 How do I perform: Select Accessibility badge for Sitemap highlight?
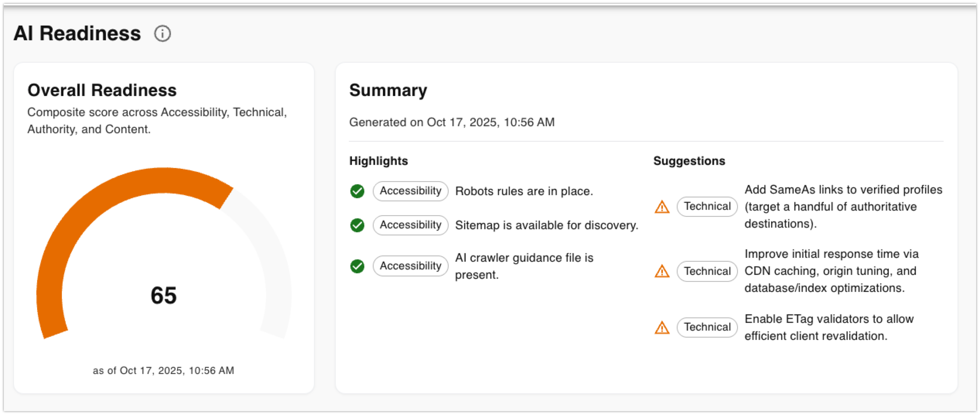coord(410,225)
